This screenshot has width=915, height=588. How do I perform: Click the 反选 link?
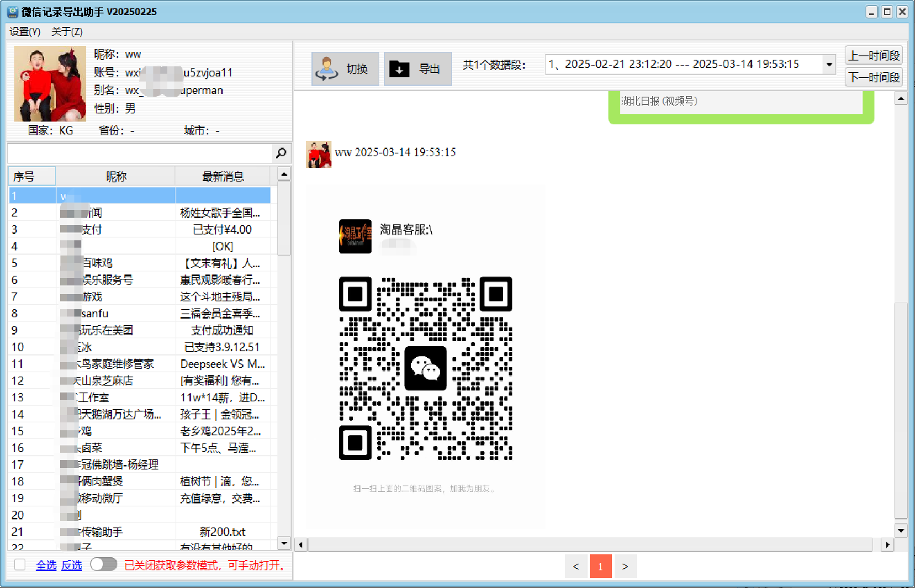[71, 565]
